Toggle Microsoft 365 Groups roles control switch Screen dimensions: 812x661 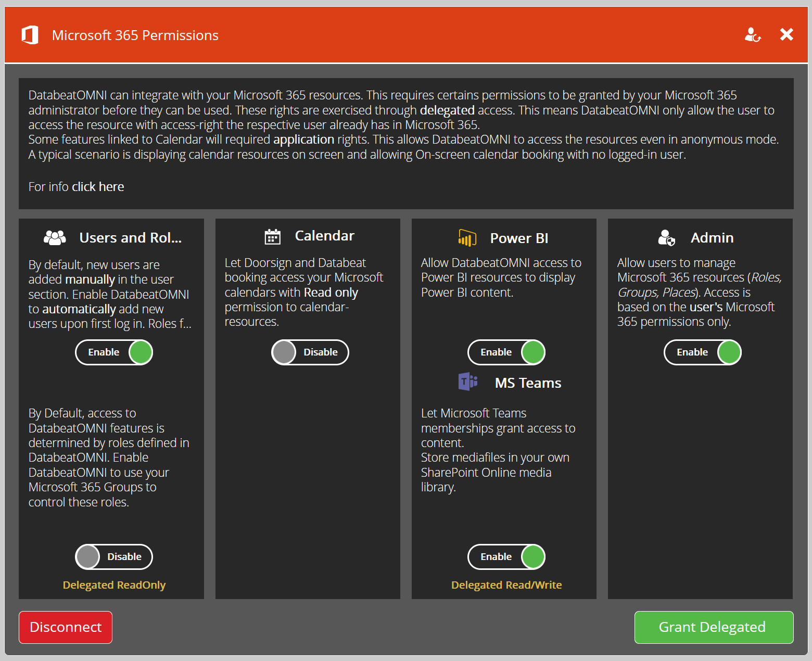tap(114, 557)
